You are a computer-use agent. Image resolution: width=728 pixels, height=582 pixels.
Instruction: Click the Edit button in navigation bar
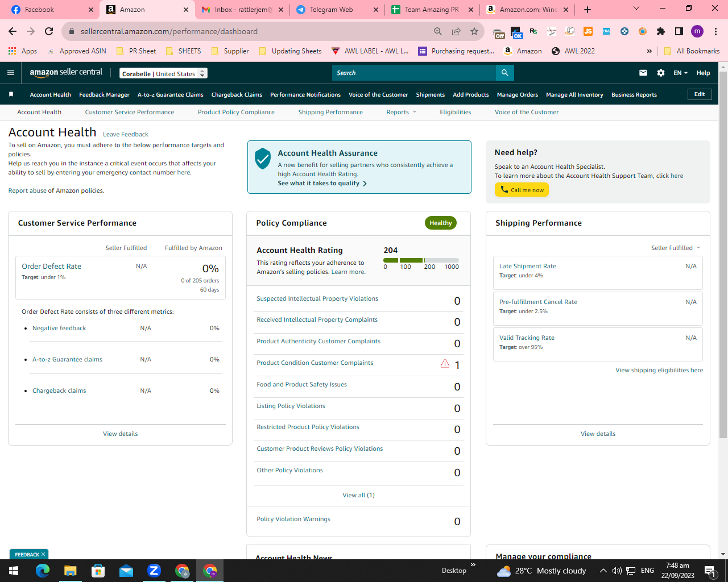click(x=700, y=94)
